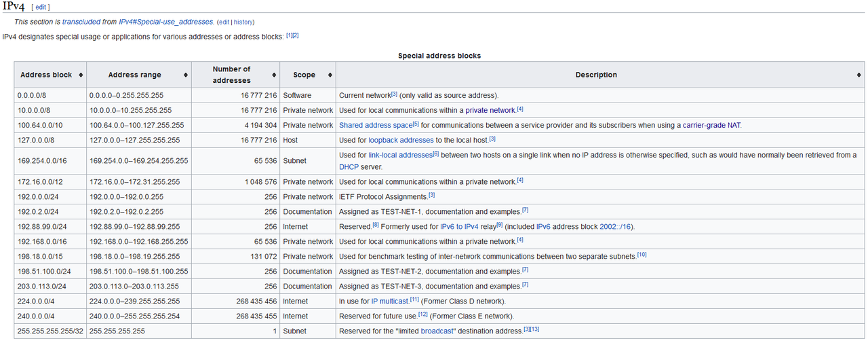Screen dimensions: 868x347
Task: Open the broadcast link in last row
Action: (435, 331)
